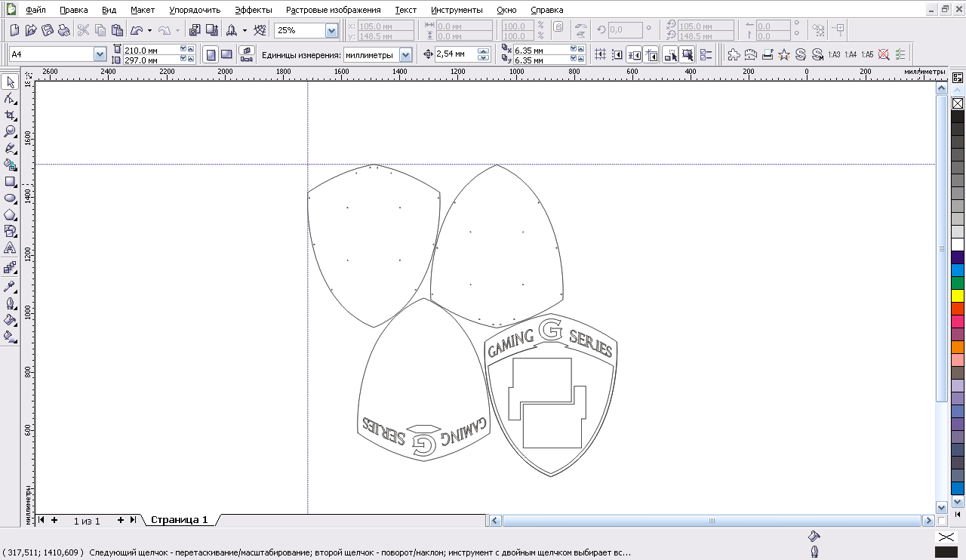Toggle portrait page orientation
Image resolution: width=966 pixels, height=560 pixels.
[x=211, y=54]
